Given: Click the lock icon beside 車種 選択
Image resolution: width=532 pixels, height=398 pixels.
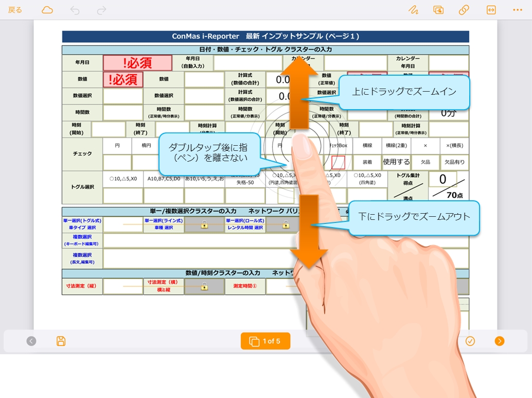Looking at the screenshot, I should 204,224.
